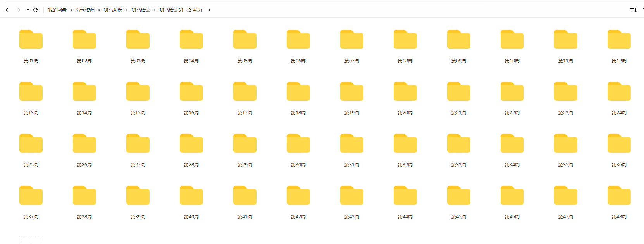Open the 第43周 folder
Viewport: 644px width, 244px height.
tap(351, 196)
